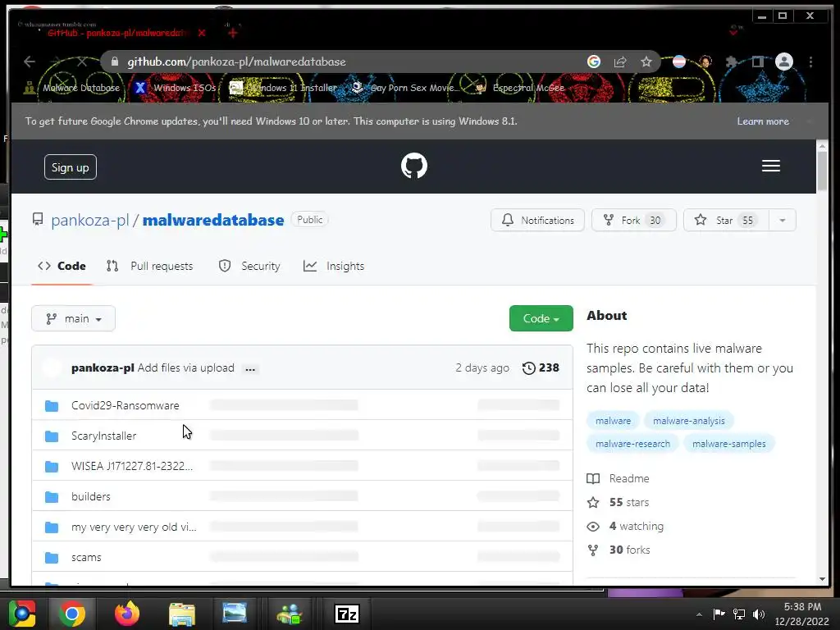Open GitHub hamburger navigation menu

pos(771,166)
